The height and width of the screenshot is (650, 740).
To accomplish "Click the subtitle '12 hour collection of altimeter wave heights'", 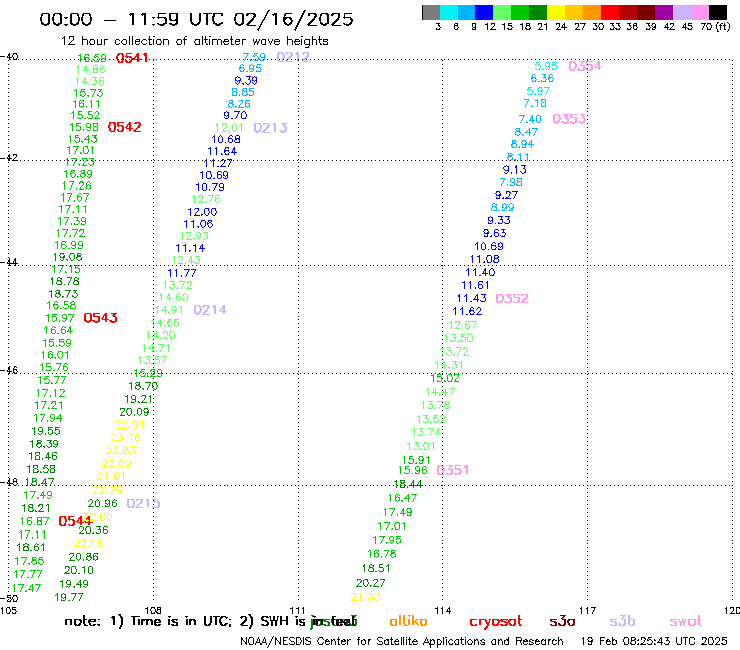I will 194,41.
